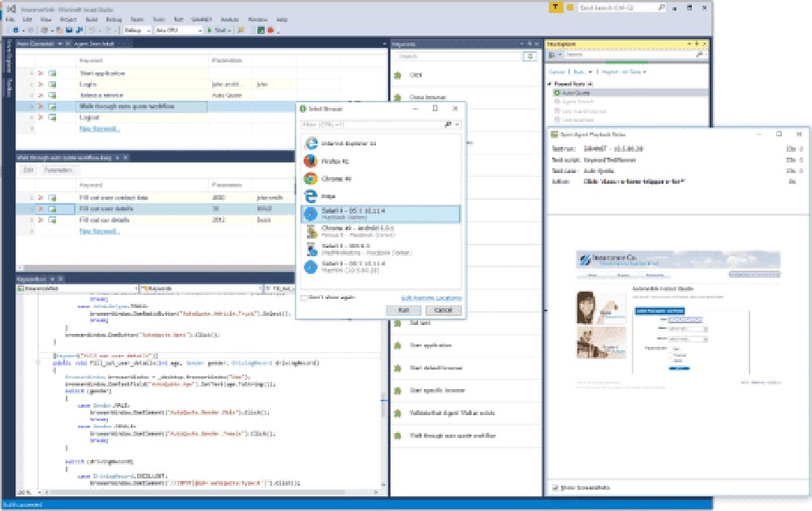
Task: Click the notification flag icon in title bar
Action: [570, 7]
